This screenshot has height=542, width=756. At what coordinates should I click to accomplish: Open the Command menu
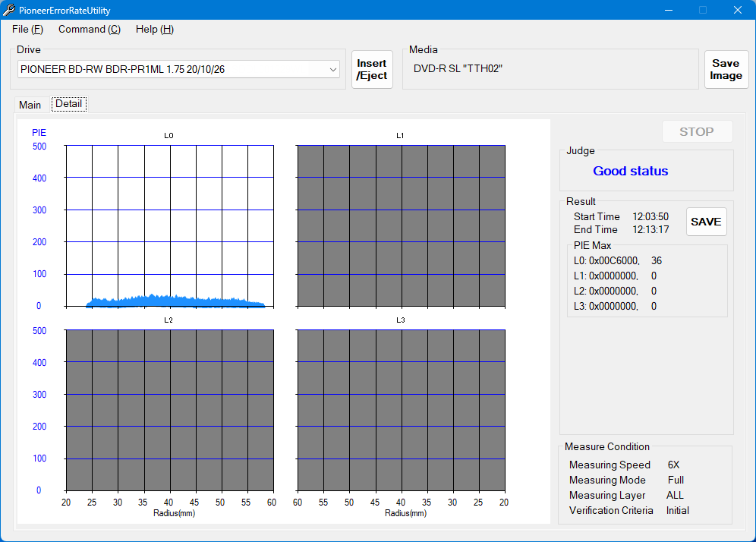pyautogui.click(x=89, y=29)
